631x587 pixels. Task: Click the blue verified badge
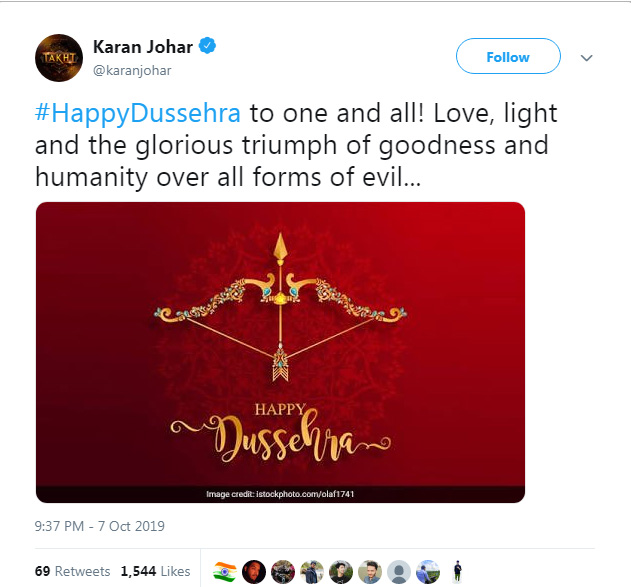[208, 45]
